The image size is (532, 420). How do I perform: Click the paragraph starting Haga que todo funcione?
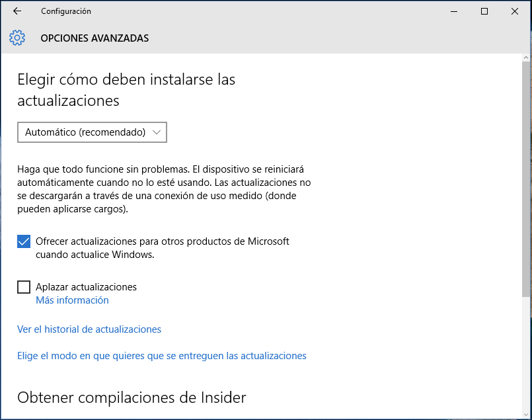(x=164, y=189)
